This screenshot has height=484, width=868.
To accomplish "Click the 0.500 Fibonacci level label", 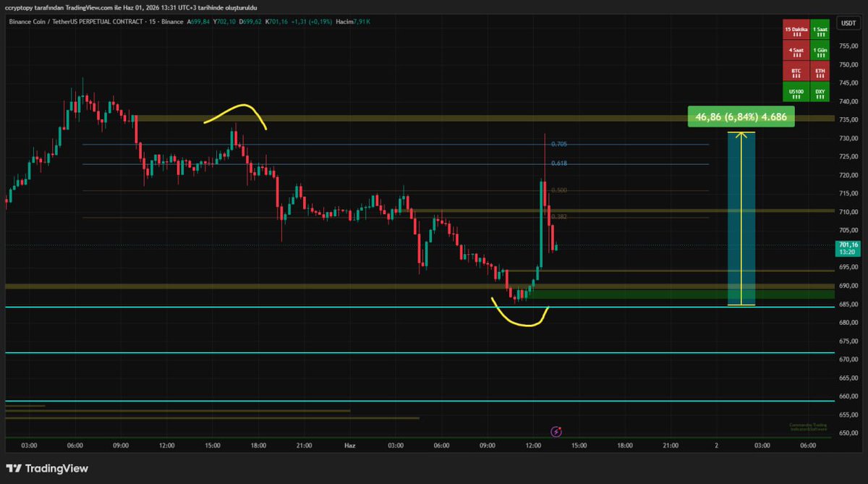I will pyautogui.click(x=558, y=190).
